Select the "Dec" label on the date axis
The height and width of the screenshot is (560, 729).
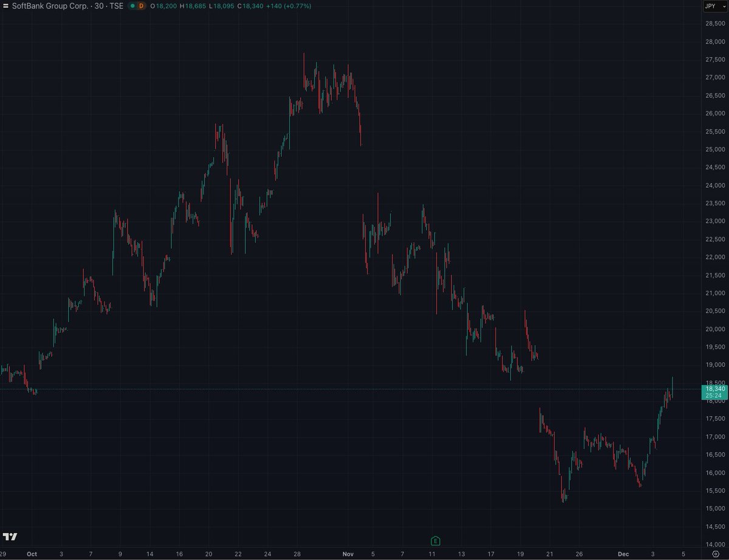click(x=622, y=554)
